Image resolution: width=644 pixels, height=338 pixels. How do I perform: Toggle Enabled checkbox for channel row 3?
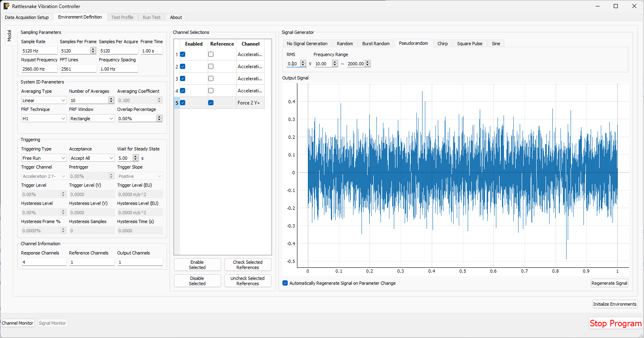pos(183,79)
